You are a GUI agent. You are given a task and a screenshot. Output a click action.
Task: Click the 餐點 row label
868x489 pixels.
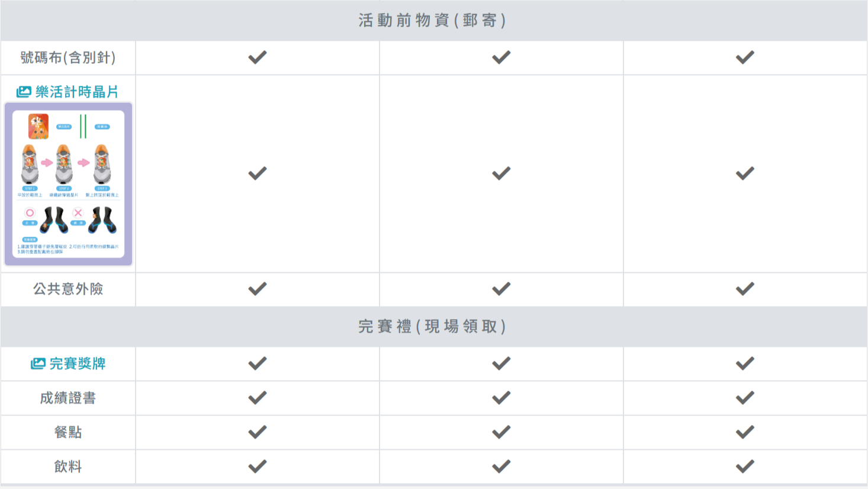click(68, 432)
